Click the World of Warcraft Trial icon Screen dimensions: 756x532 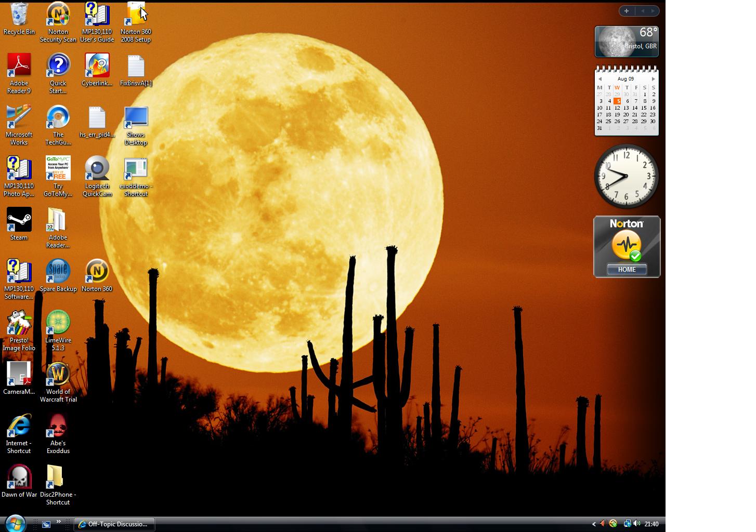click(x=58, y=375)
